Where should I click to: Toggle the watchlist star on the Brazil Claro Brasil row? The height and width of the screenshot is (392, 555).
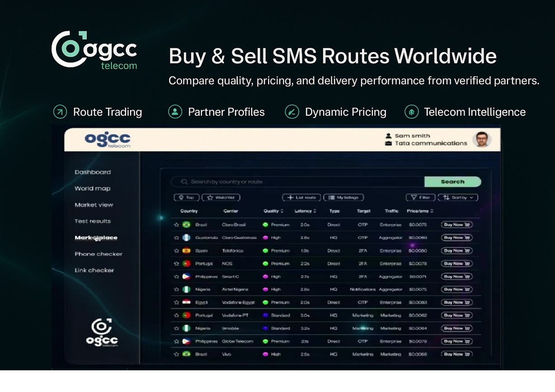point(177,224)
